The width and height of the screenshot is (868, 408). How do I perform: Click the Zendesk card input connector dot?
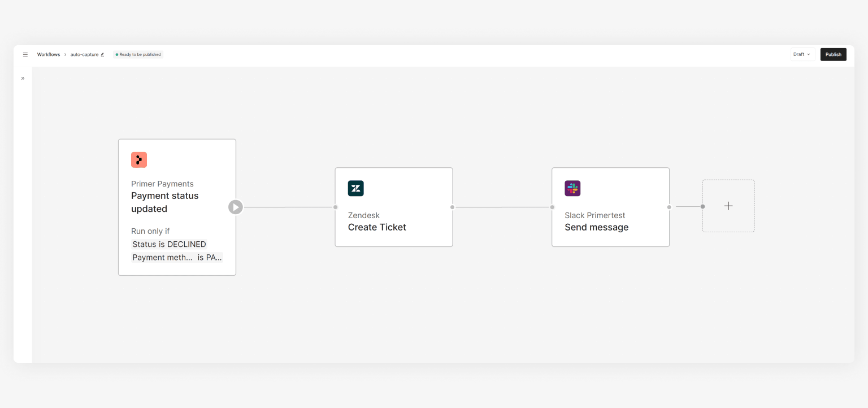click(335, 207)
